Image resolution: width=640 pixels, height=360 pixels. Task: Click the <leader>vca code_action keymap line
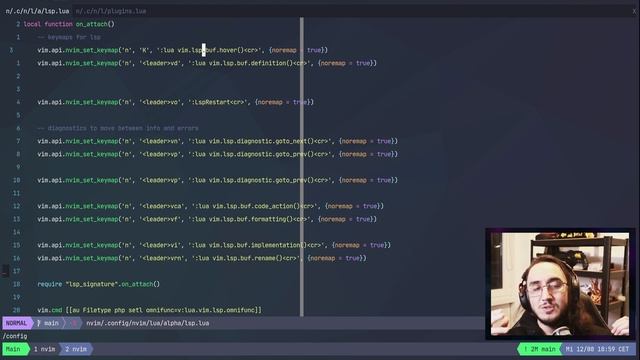click(211, 206)
